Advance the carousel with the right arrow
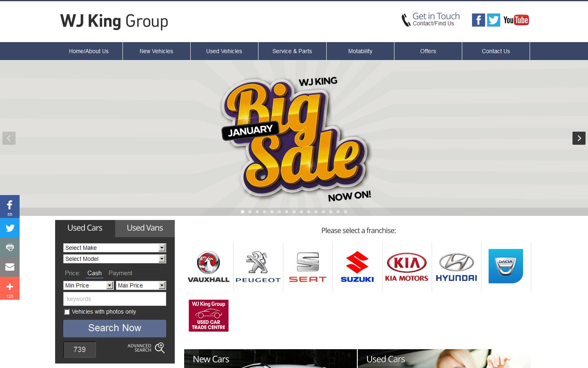The height and width of the screenshot is (368, 588). pyautogui.click(x=579, y=138)
